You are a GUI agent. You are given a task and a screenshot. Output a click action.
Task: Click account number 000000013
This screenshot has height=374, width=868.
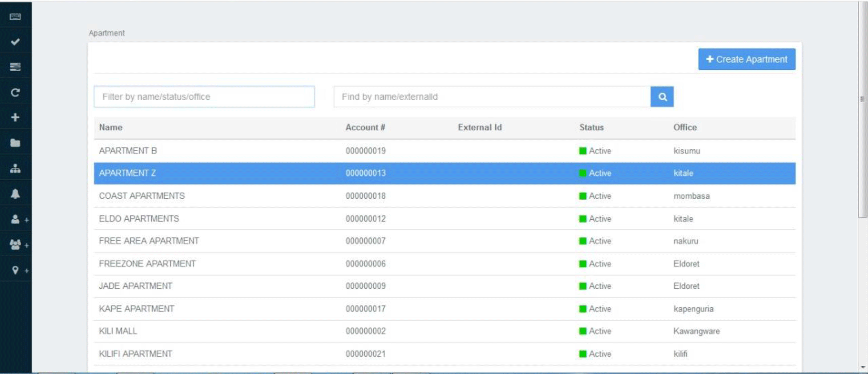click(365, 173)
